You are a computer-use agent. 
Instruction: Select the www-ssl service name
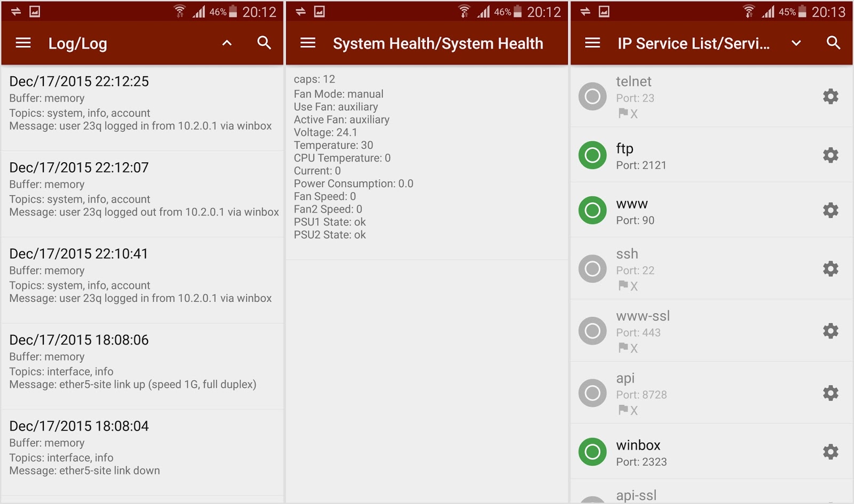pos(643,316)
